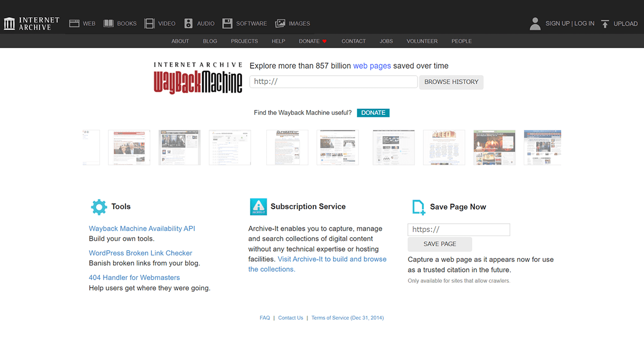Click the "Build your own tools." text

click(x=122, y=239)
